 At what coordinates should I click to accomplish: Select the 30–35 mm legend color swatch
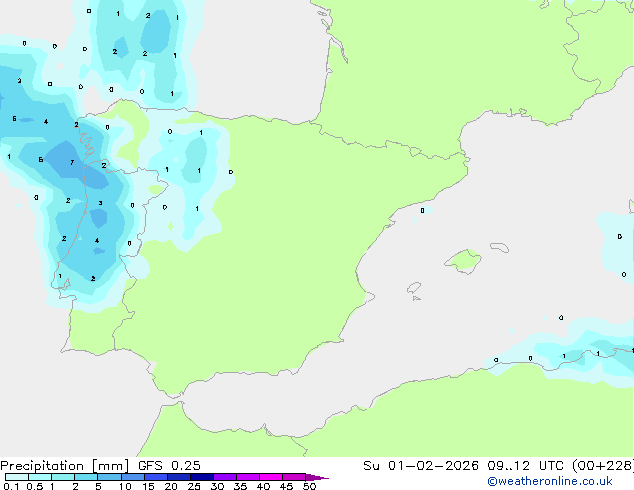coord(225,477)
